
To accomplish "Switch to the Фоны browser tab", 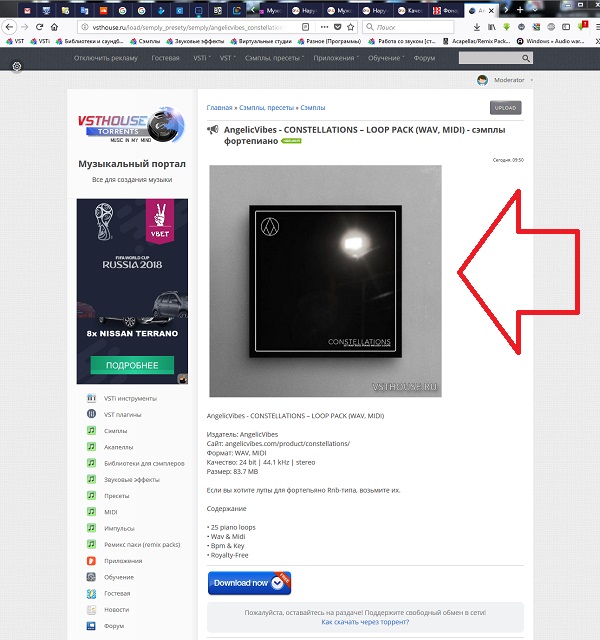I will tap(446, 11).
